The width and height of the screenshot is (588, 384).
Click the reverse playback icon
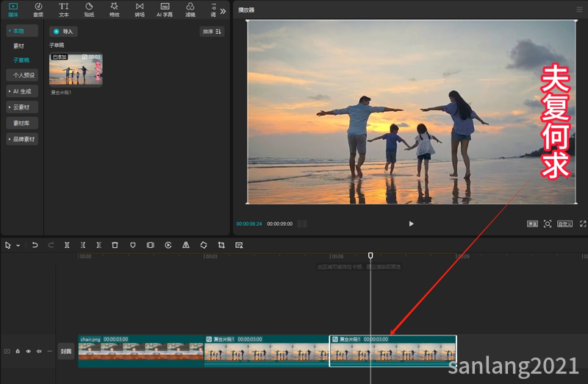click(168, 245)
